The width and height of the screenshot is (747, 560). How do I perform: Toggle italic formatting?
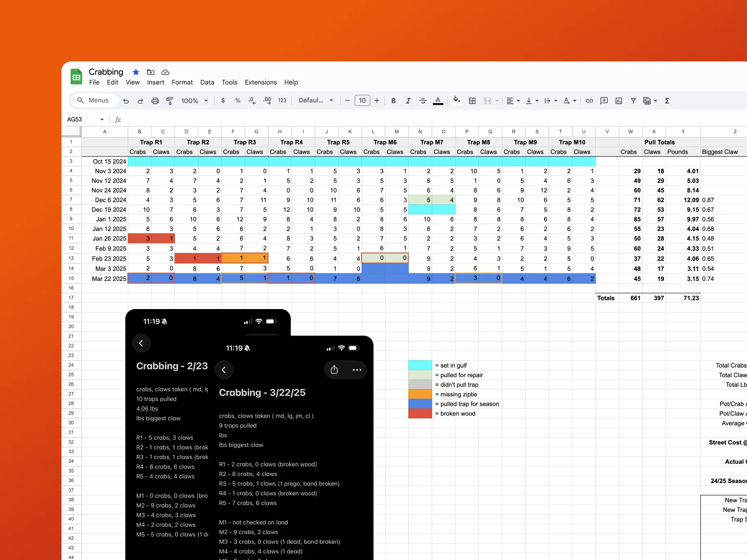[408, 101]
